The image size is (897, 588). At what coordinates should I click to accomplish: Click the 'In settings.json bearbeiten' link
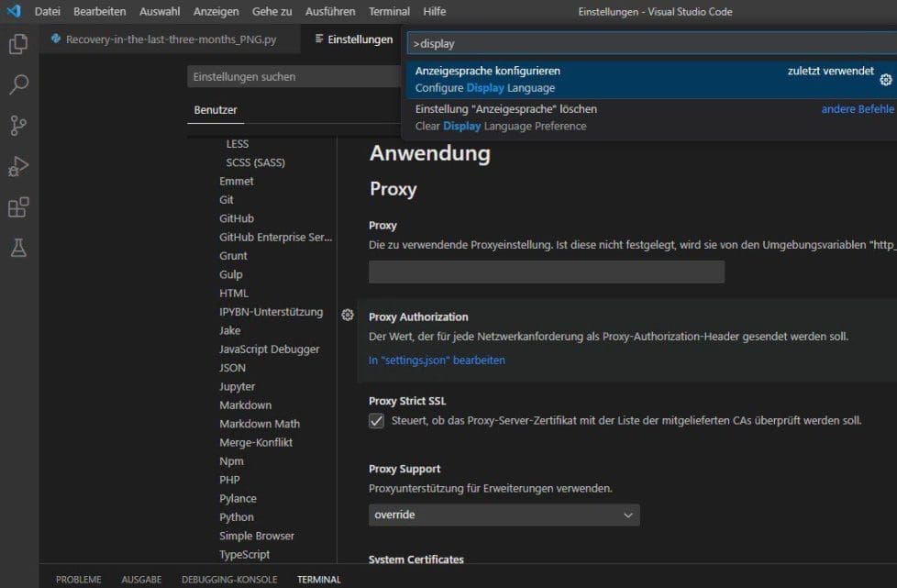pyautogui.click(x=437, y=361)
